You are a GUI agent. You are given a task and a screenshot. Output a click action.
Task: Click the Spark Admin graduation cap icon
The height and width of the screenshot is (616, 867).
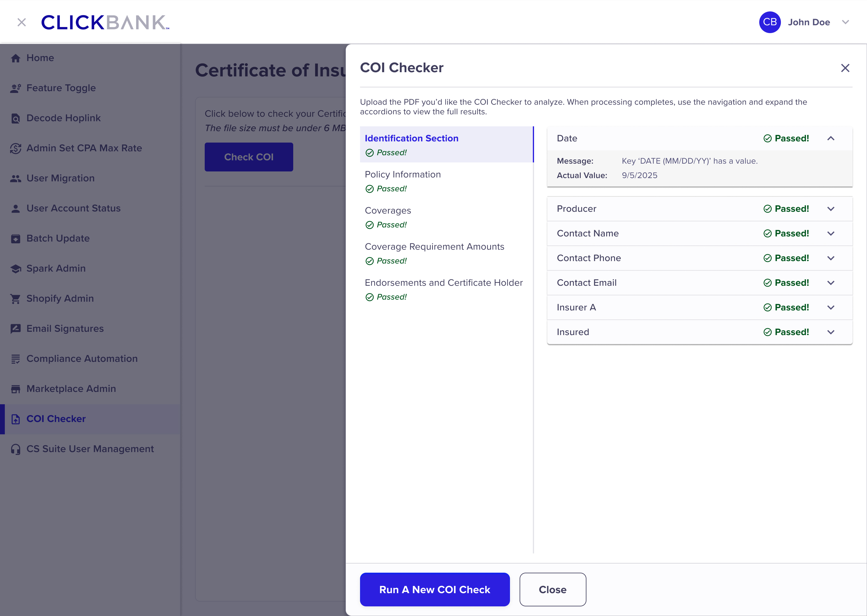[x=15, y=269]
